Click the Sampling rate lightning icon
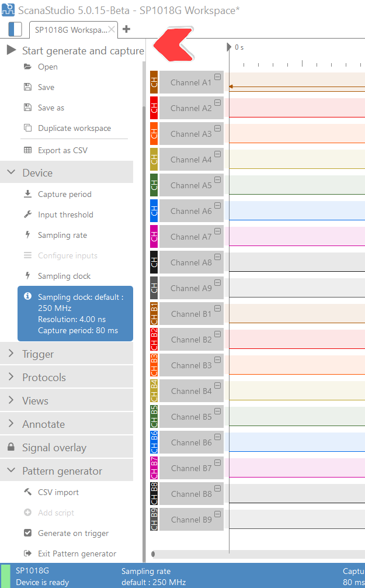The width and height of the screenshot is (365, 588). (27, 235)
